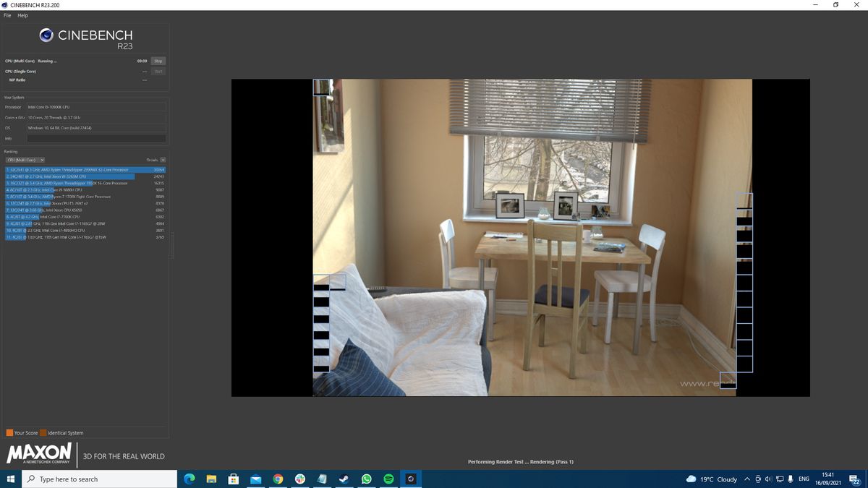Screen dimensions: 868x488
Task: Open Microsoft Edge from the taskbar
Action: point(190,479)
